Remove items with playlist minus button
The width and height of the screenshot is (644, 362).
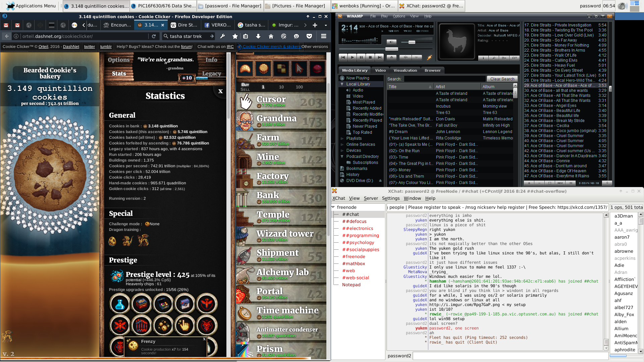tap(539, 183)
